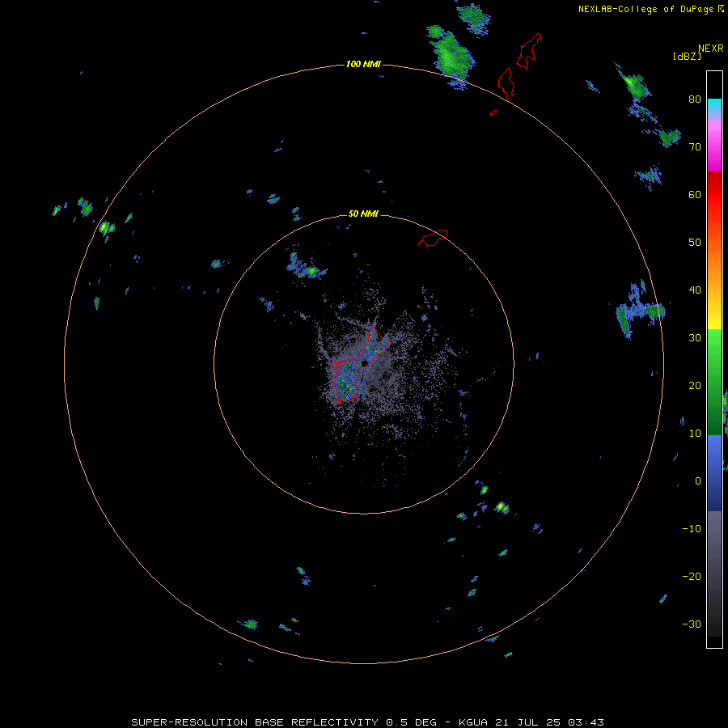Click the [dBZ] units label
The height and width of the screenshot is (728, 728).
click(687, 56)
